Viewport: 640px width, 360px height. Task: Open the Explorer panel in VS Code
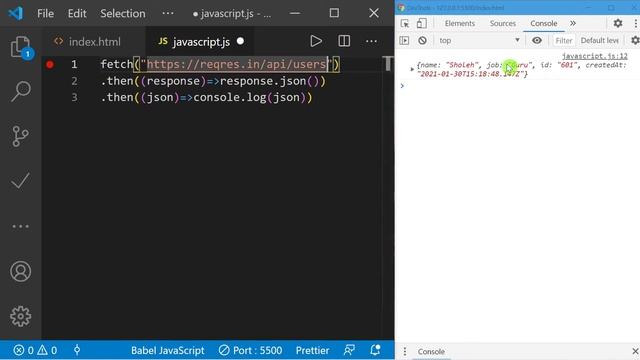pos(20,47)
